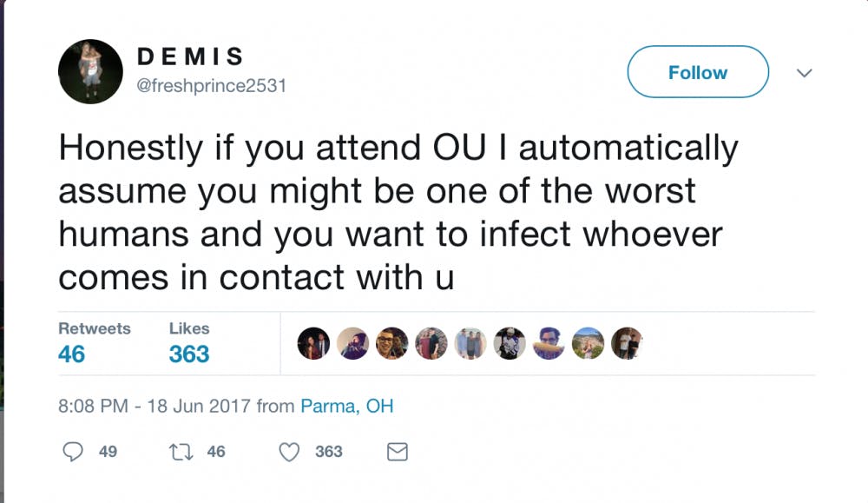Click the last liker avatar in row

coord(627,343)
